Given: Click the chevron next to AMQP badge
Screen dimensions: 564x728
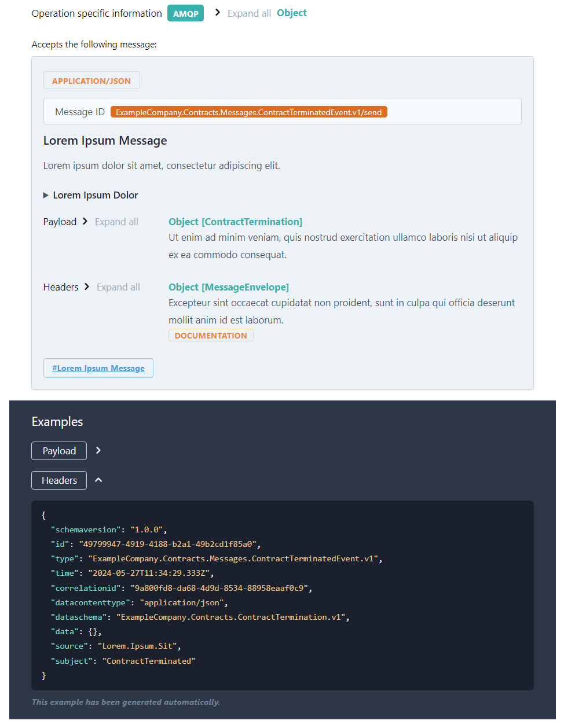Looking at the screenshot, I should tap(218, 12).
